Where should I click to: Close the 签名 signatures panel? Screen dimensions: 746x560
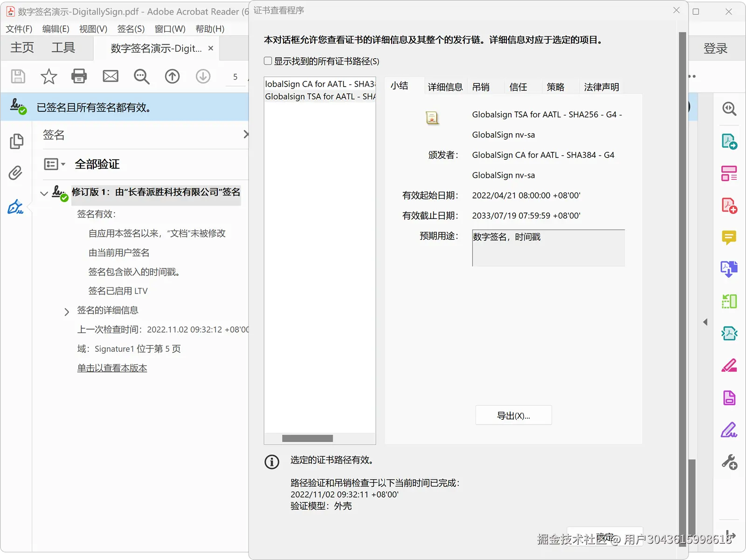(246, 135)
